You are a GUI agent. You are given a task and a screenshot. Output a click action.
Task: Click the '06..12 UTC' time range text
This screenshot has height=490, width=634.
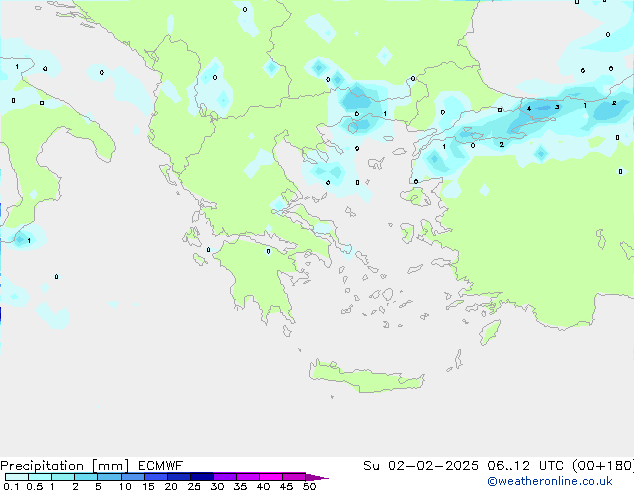[525, 466]
